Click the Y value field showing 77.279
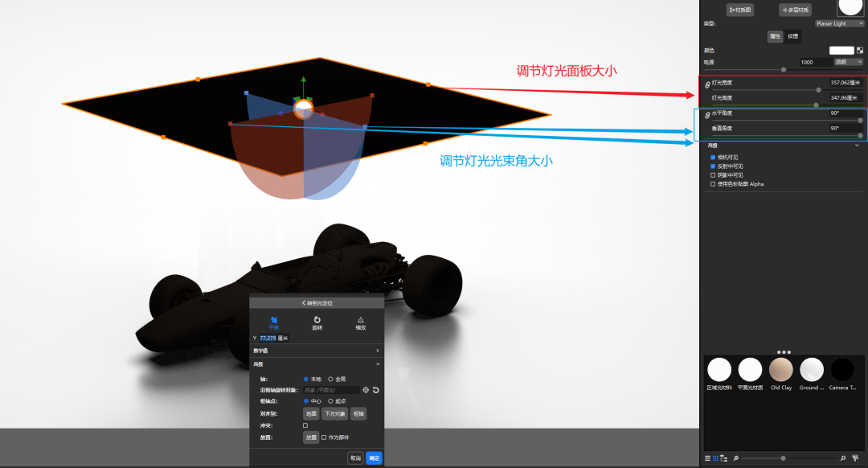 tap(273, 338)
